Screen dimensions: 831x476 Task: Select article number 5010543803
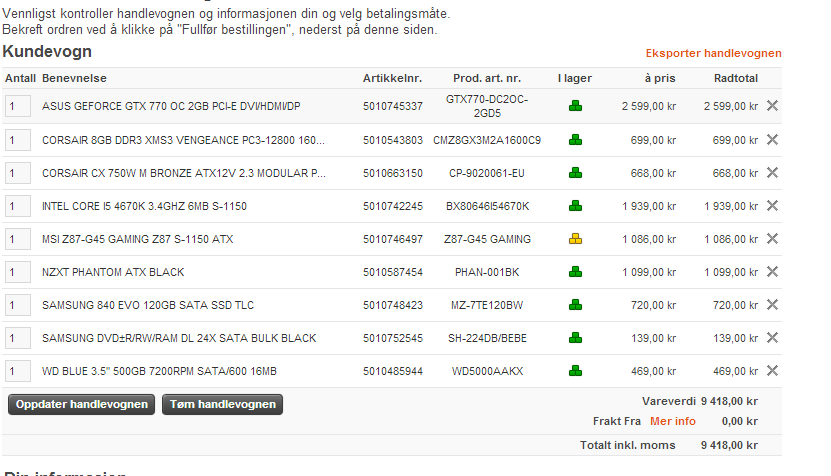tap(393, 140)
